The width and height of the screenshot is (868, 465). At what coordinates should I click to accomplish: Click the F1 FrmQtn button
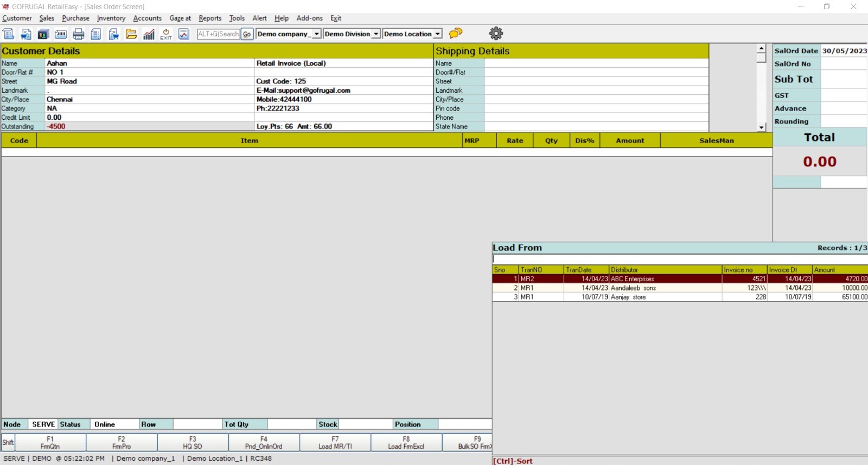pyautogui.click(x=50, y=442)
